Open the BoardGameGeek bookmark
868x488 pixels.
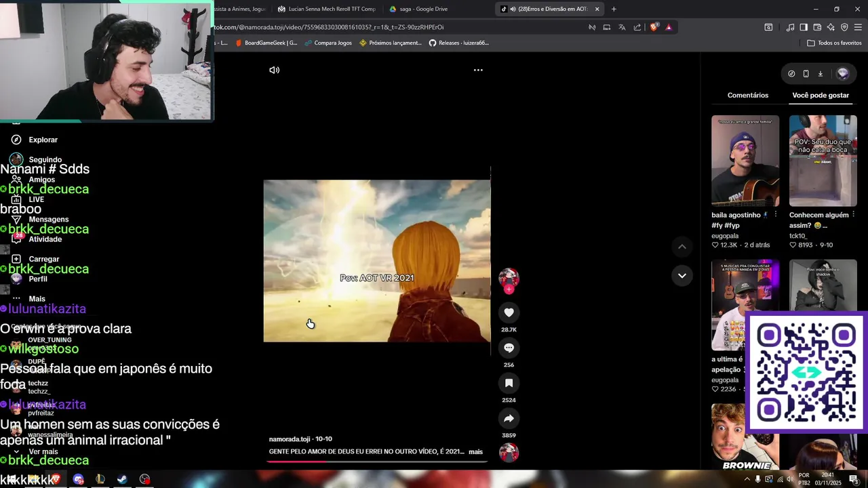pyautogui.click(x=266, y=43)
